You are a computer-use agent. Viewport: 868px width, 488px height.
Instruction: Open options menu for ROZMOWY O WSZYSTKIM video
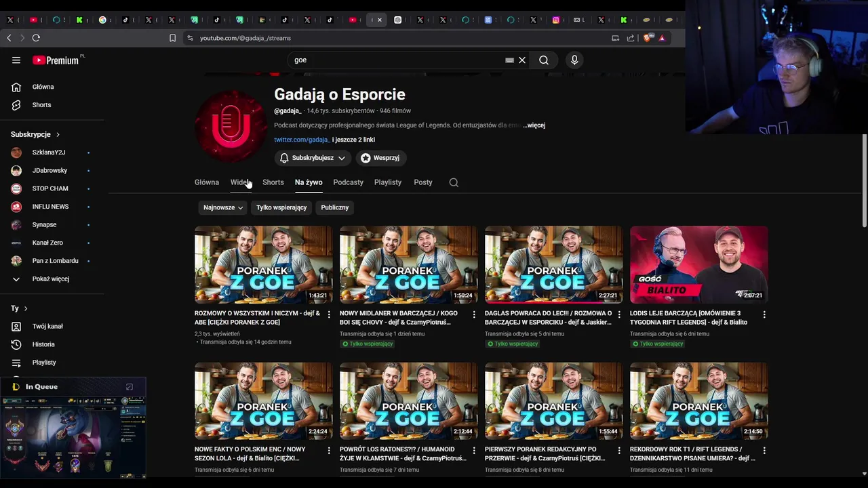click(329, 314)
